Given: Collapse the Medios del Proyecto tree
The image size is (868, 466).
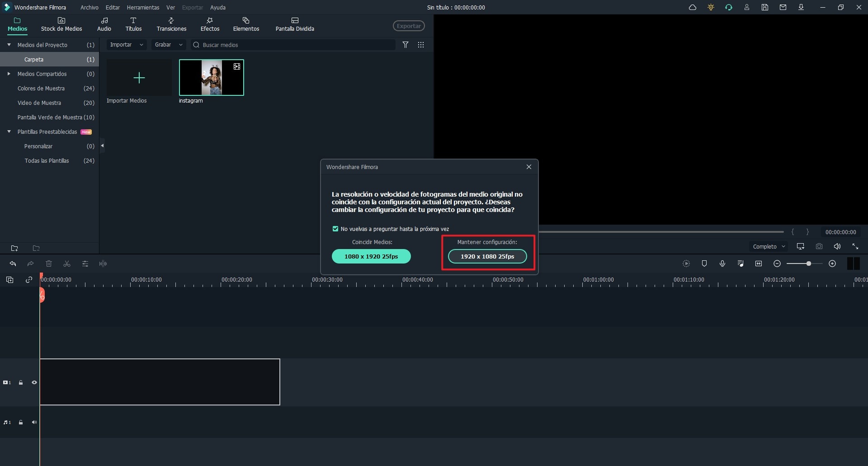Looking at the screenshot, I should (9, 45).
